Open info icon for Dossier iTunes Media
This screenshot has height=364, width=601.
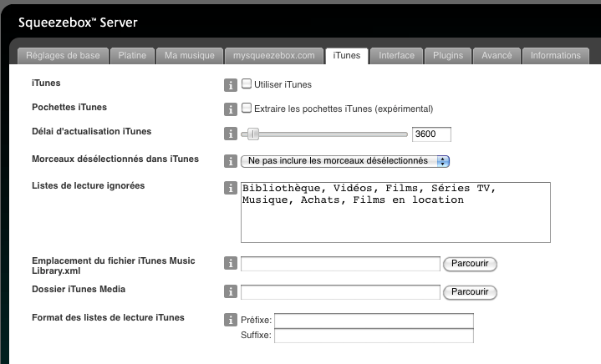(x=231, y=291)
